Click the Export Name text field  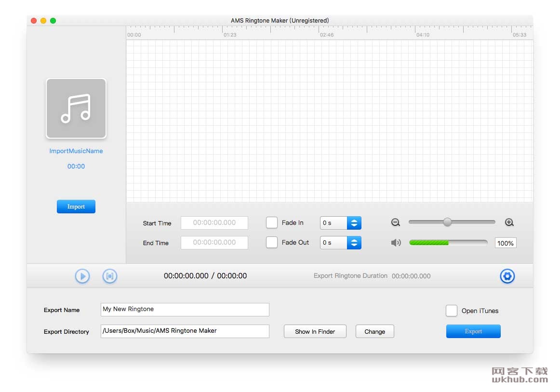(185, 309)
